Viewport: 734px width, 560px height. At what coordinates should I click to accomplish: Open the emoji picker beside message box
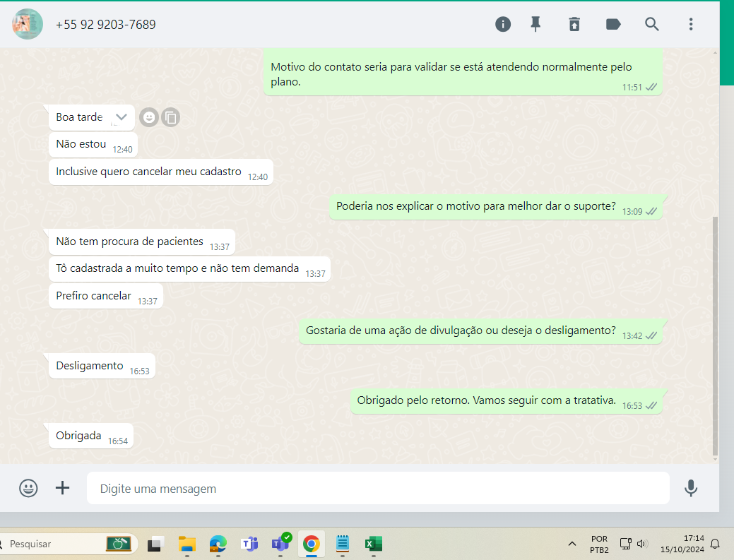click(x=28, y=488)
